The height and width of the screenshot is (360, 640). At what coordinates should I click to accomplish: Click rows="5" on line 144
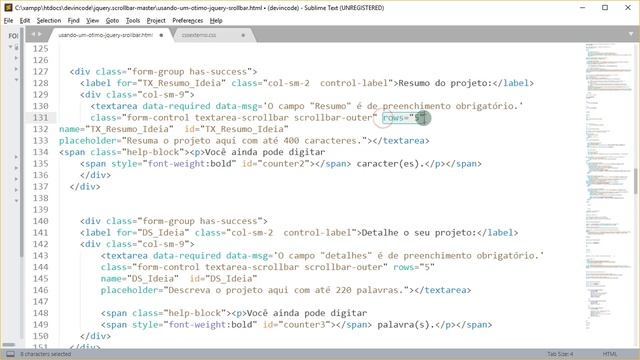[414, 267]
